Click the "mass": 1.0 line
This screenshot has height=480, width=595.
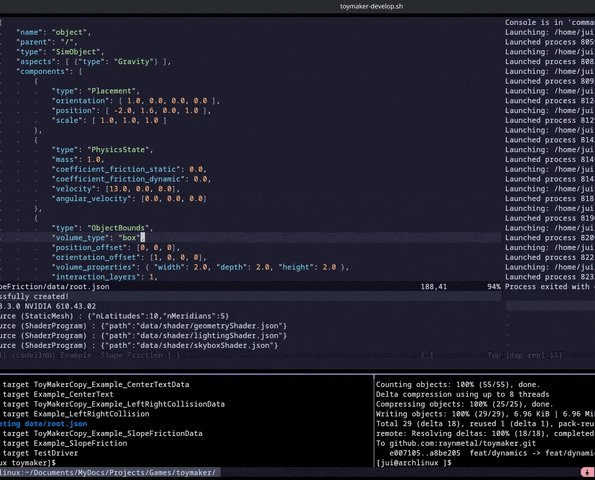(x=78, y=160)
